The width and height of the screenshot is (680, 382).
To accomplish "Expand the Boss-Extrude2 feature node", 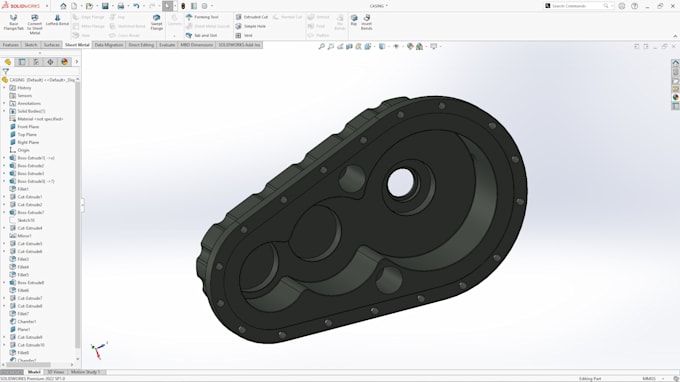I will pyautogui.click(x=4, y=166).
